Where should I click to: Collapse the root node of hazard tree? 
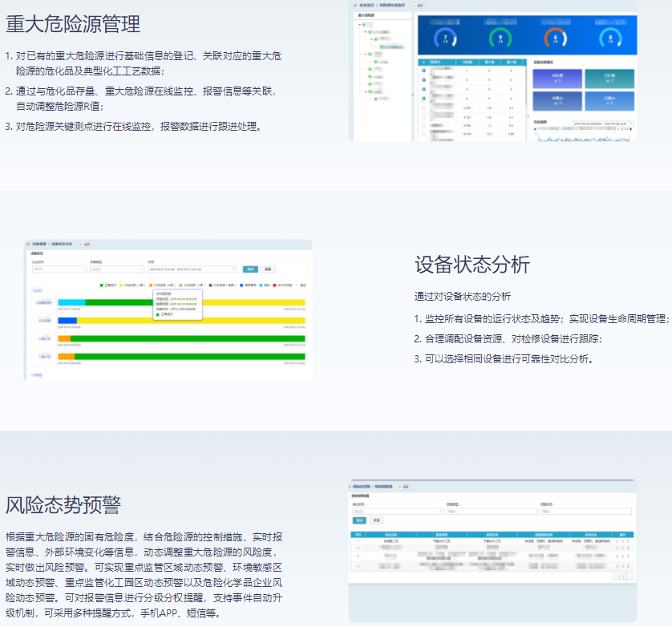pyautogui.click(x=359, y=24)
